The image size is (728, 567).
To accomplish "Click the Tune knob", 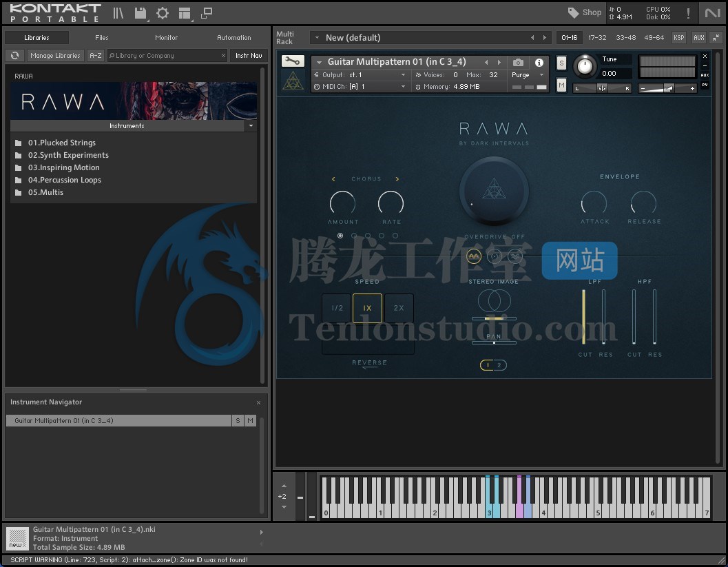I will pyautogui.click(x=585, y=66).
